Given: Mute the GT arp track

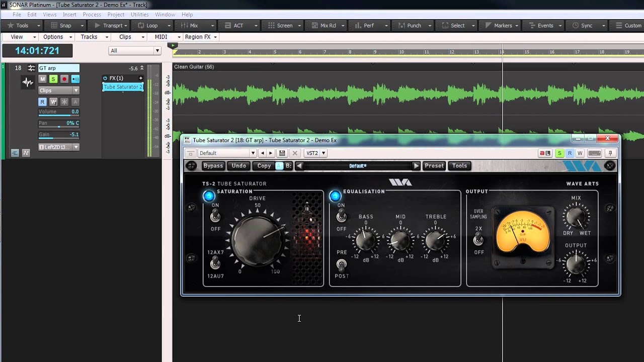Looking at the screenshot, I should pos(43,79).
